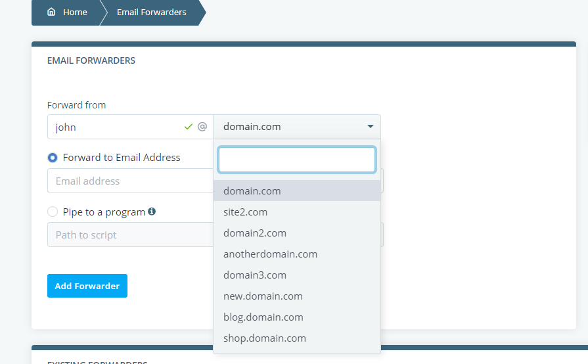Click the green checkmark in Forward from field
This screenshot has height=364, width=588.
click(189, 127)
